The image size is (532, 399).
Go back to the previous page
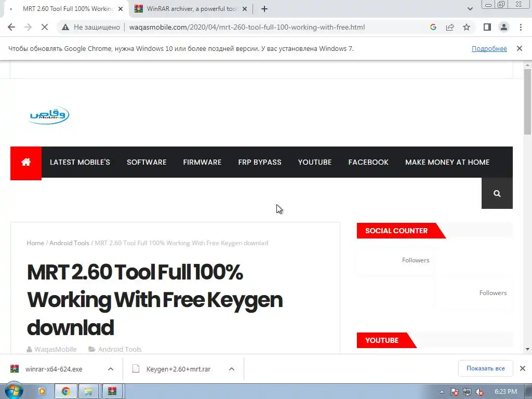pyautogui.click(x=11, y=27)
